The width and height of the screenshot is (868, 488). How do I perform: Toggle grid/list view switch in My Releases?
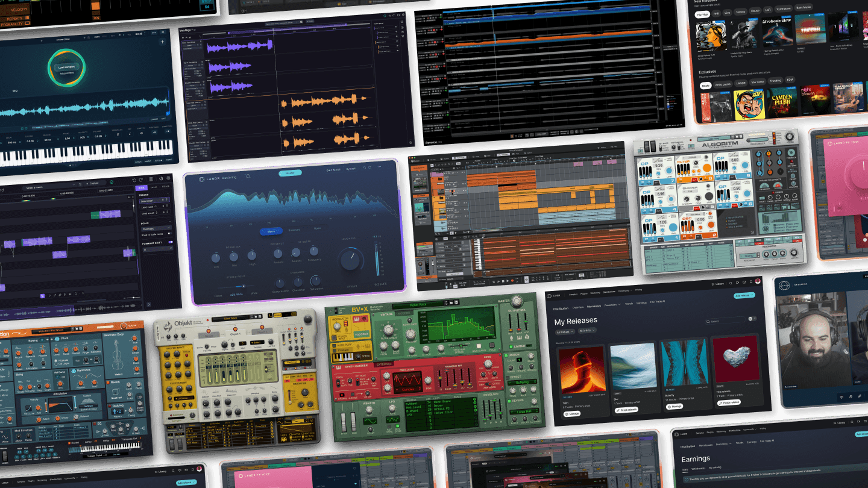752,319
